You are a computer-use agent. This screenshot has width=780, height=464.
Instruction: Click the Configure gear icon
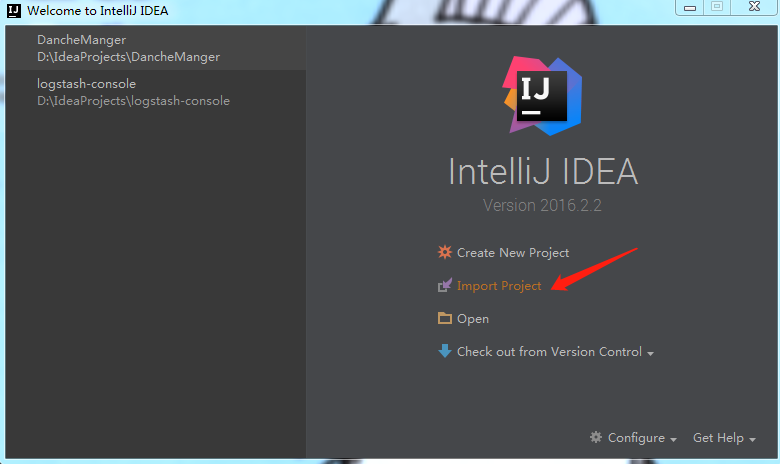click(596, 437)
